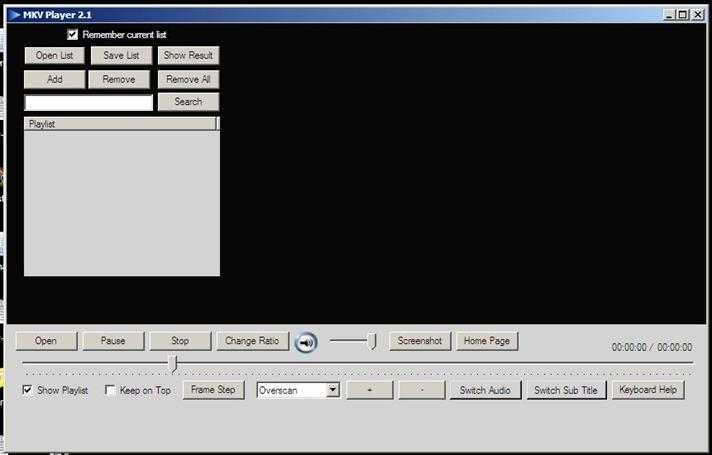This screenshot has width=712, height=455.
Task: Click the Playlist column header
Action: (x=120, y=124)
